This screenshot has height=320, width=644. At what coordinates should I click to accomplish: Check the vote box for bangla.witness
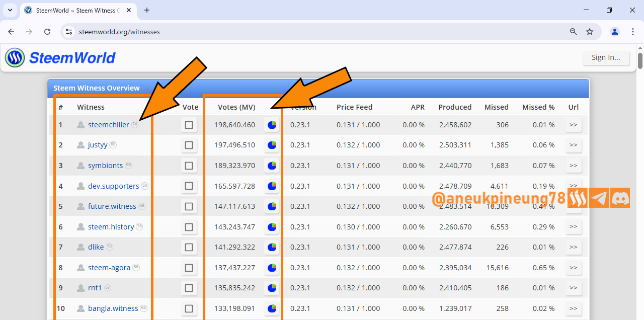tap(189, 308)
